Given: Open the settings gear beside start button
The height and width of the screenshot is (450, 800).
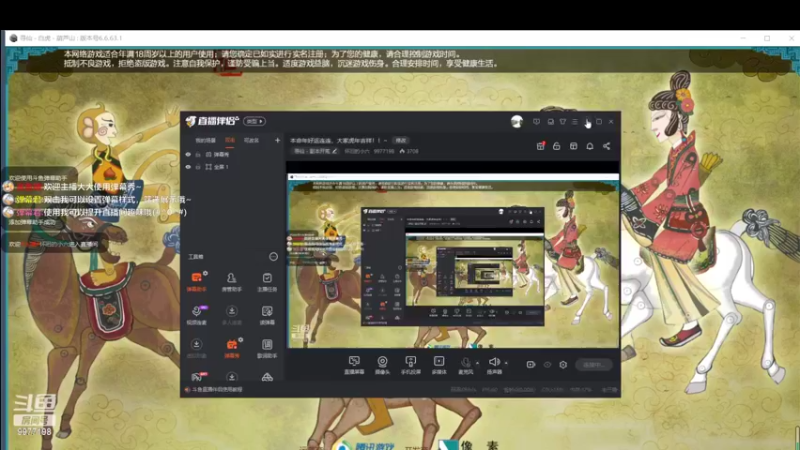Looking at the screenshot, I should [563, 364].
